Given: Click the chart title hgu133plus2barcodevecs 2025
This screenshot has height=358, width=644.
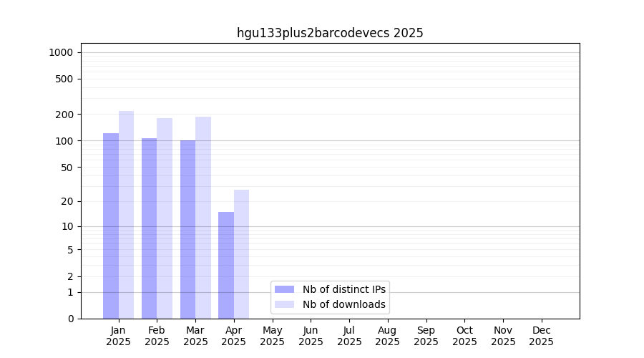Looking at the screenshot, I should click(330, 33).
